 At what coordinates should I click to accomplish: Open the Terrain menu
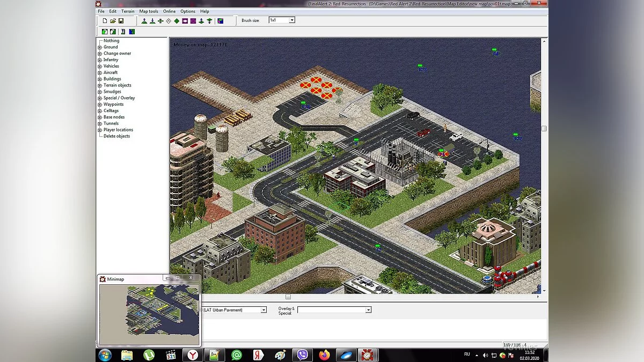coord(128,11)
